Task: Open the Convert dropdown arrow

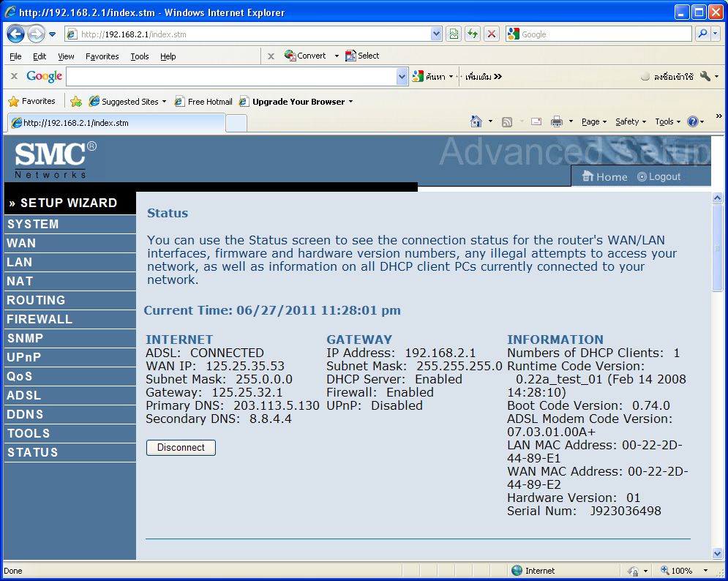Action: tap(337, 56)
